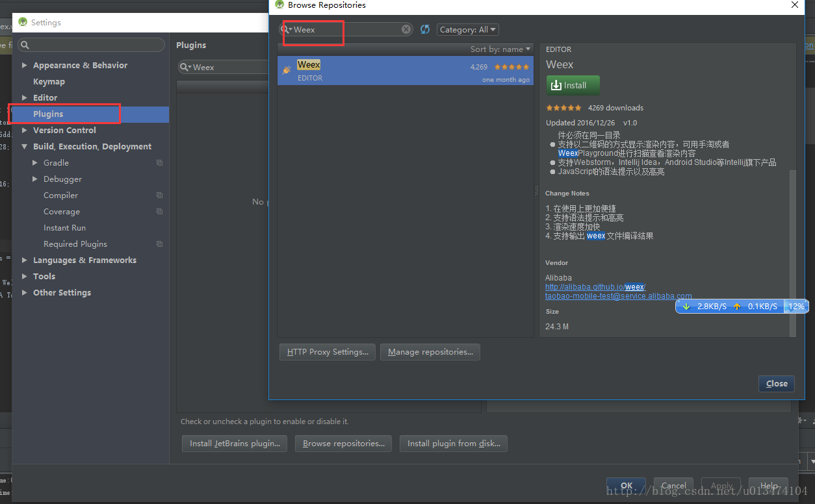Expand the Version Control section
The height and width of the screenshot is (504, 815).
point(25,131)
